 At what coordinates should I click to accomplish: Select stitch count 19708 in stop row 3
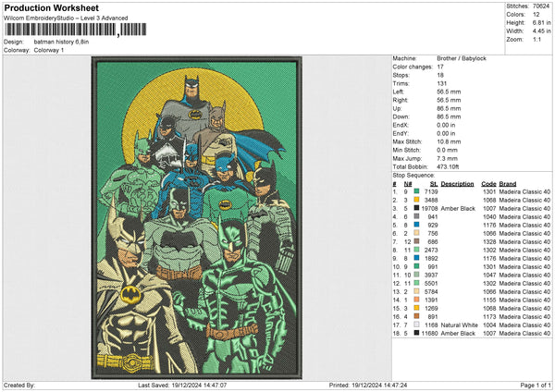click(429, 208)
